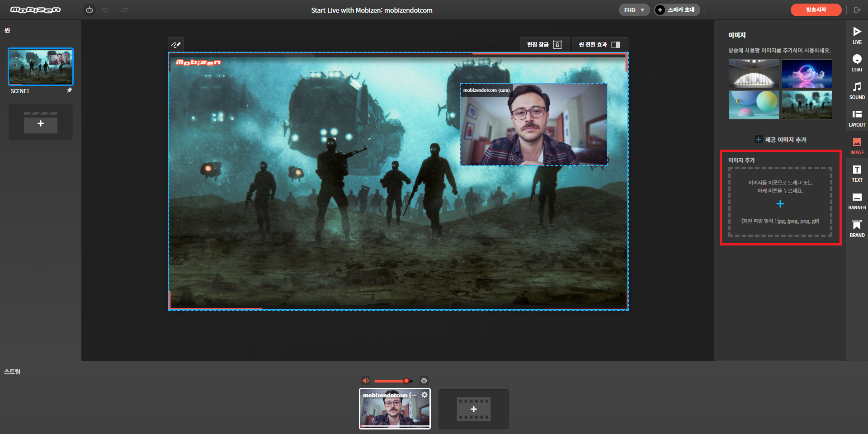Select the mobizendotcom stream thumbnail
The width and height of the screenshot is (868, 434).
pyautogui.click(x=395, y=409)
